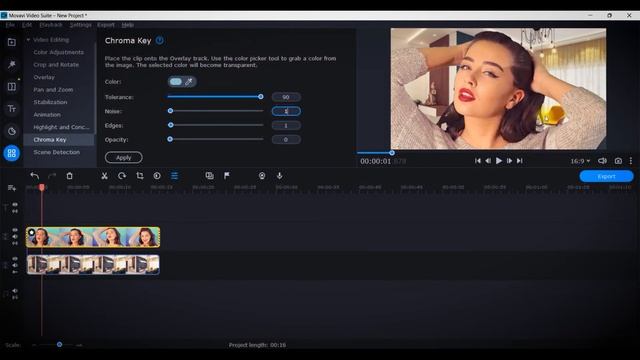Viewport: 640px width, 360px height.
Task: Click the blue More Tools grid icon
Action: point(11,153)
